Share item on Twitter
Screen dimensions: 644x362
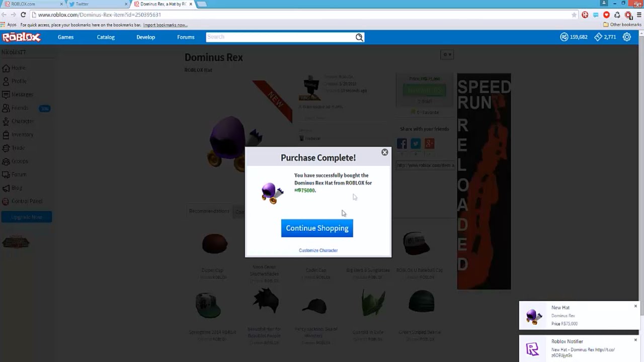point(416,144)
